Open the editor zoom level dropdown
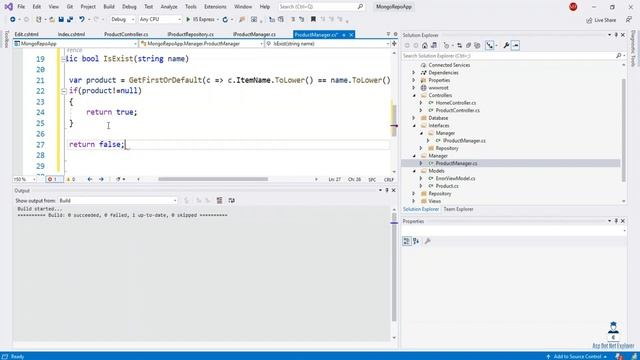The height and width of the screenshot is (360, 640). pos(24,179)
